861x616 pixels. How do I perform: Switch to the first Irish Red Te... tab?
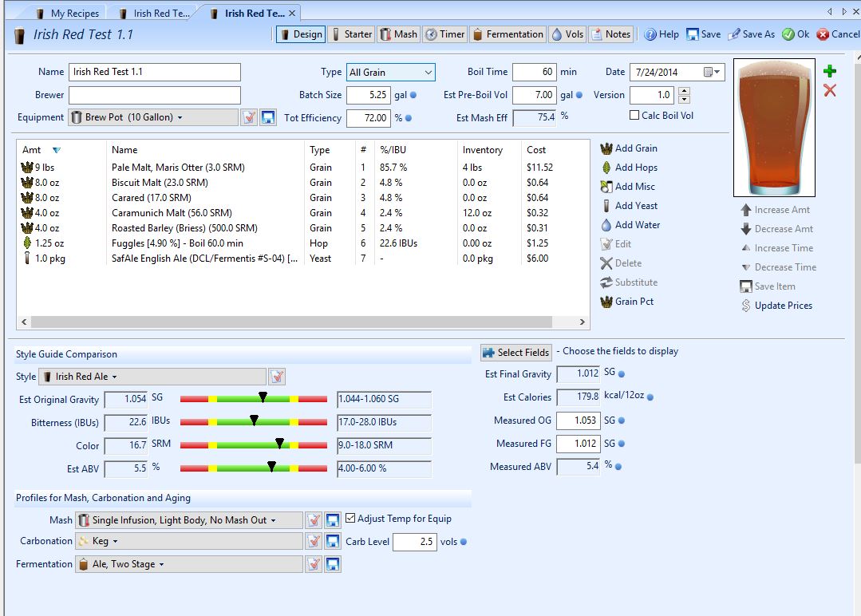tap(156, 14)
